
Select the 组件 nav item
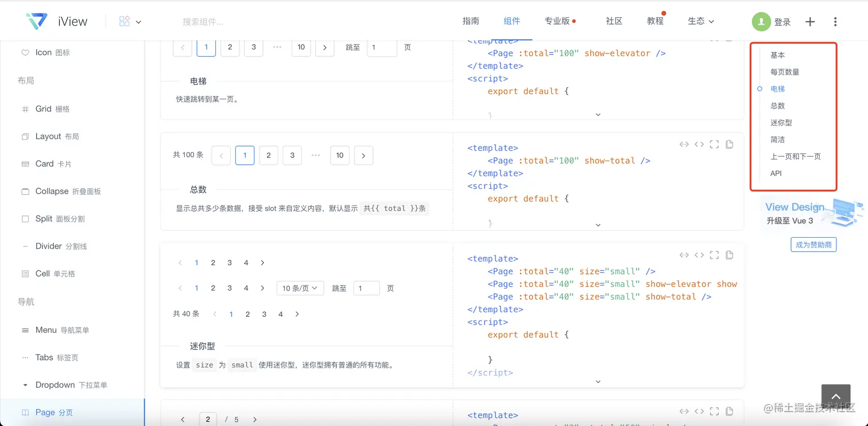coord(511,21)
